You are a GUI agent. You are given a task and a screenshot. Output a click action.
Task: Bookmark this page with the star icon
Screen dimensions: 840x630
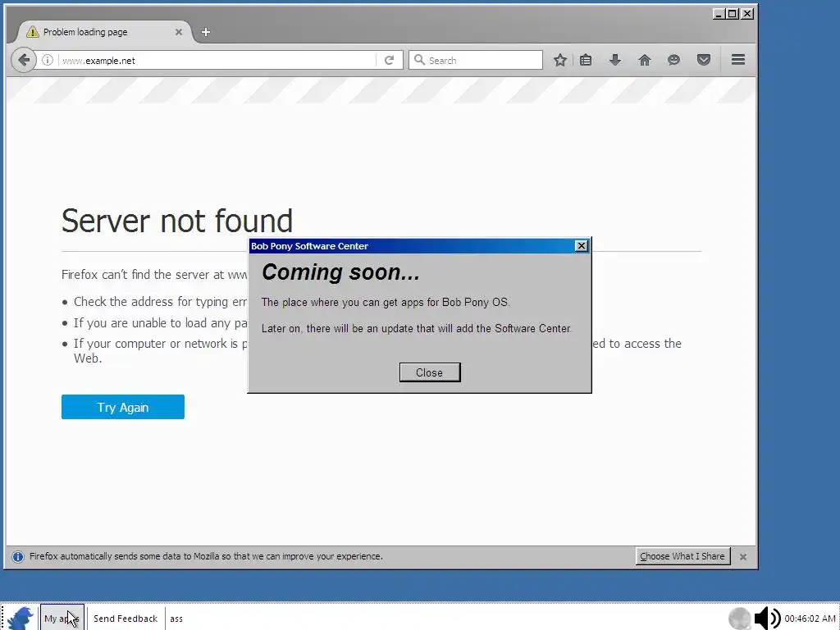559,60
